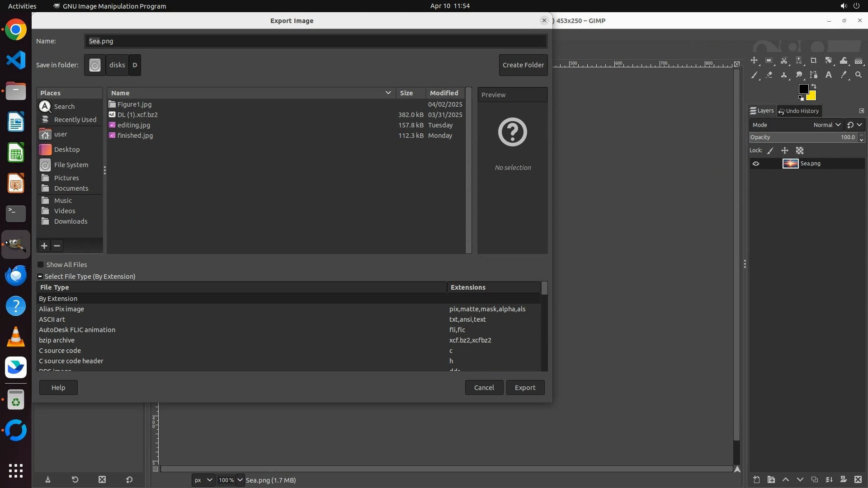The image size is (868, 488).
Task: Swap foreground and background colors
Action: (x=814, y=86)
